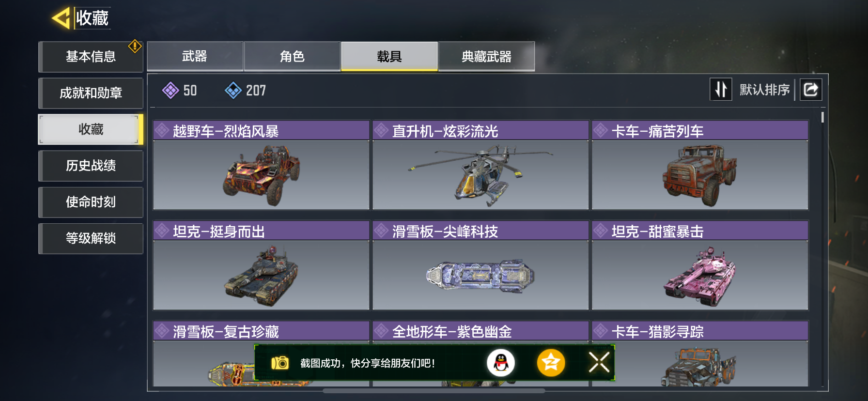This screenshot has width=868, height=401.
Task: Open the 等级解锁 section
Action: coord(91,238)
